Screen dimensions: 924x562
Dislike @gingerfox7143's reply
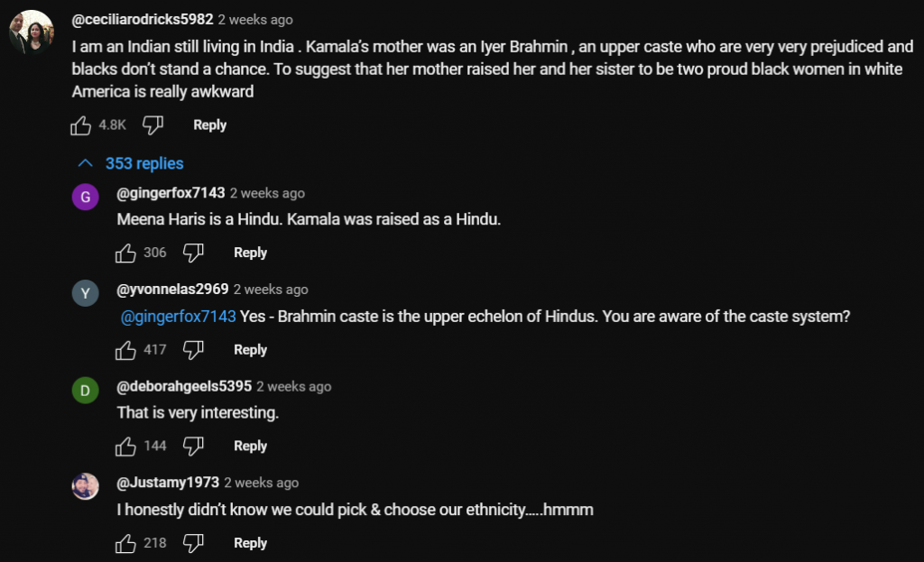193,253
